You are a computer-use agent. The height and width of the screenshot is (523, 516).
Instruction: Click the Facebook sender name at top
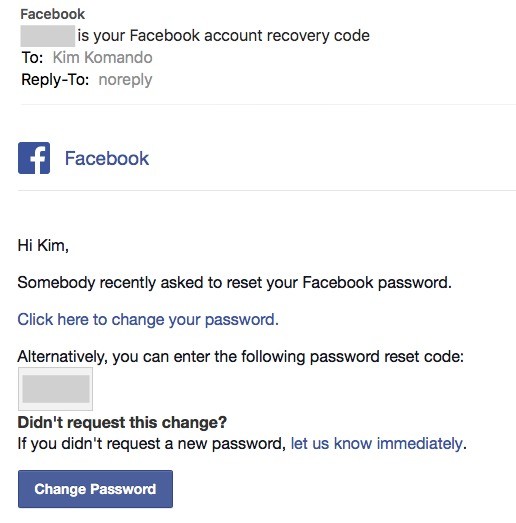[x=53, y=14]
